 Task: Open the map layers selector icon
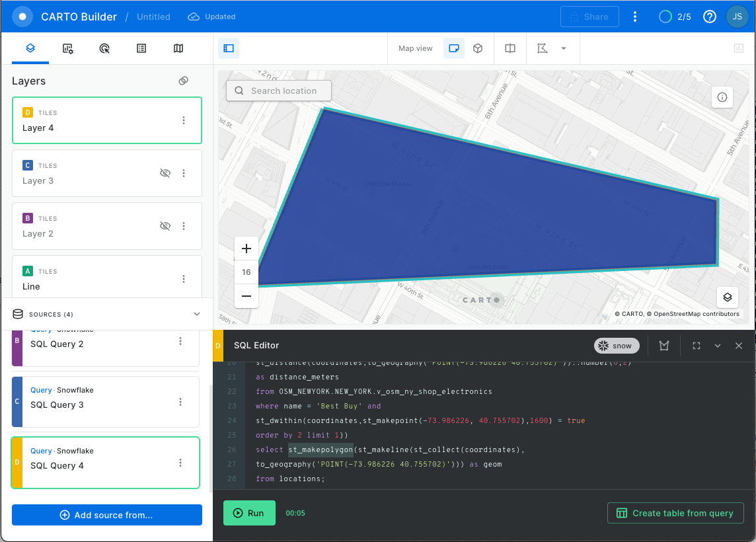point(727,297)
